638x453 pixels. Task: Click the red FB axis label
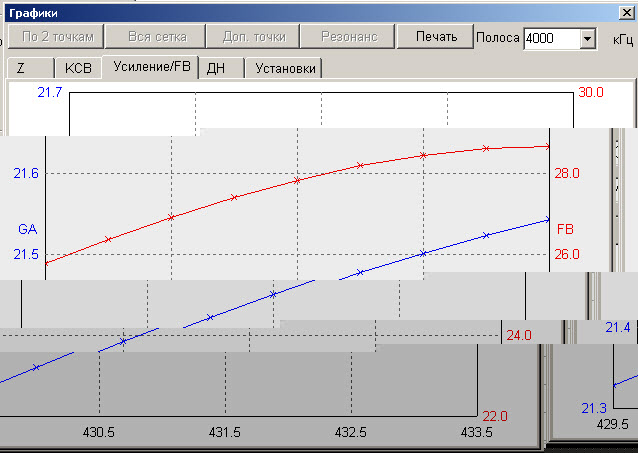click(565, 228)
